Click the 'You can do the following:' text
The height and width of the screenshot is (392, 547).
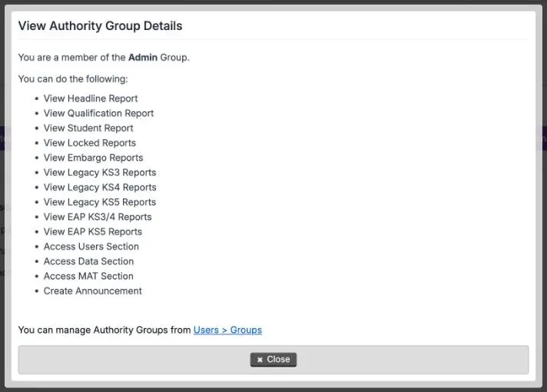coord(73,79)
